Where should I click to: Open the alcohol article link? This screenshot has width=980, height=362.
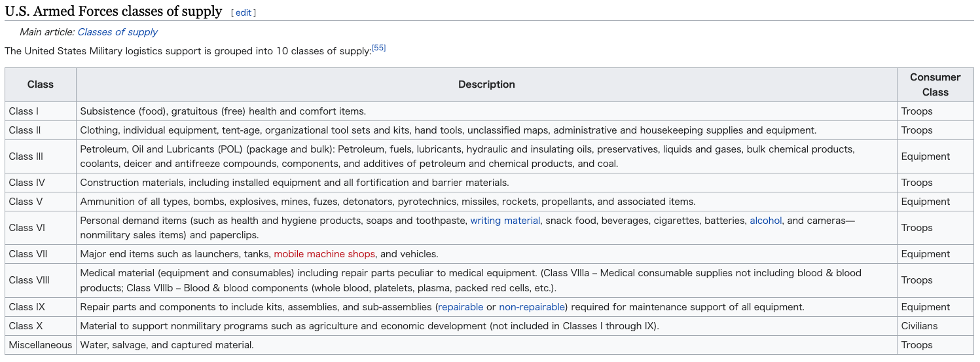pos(765,221)
